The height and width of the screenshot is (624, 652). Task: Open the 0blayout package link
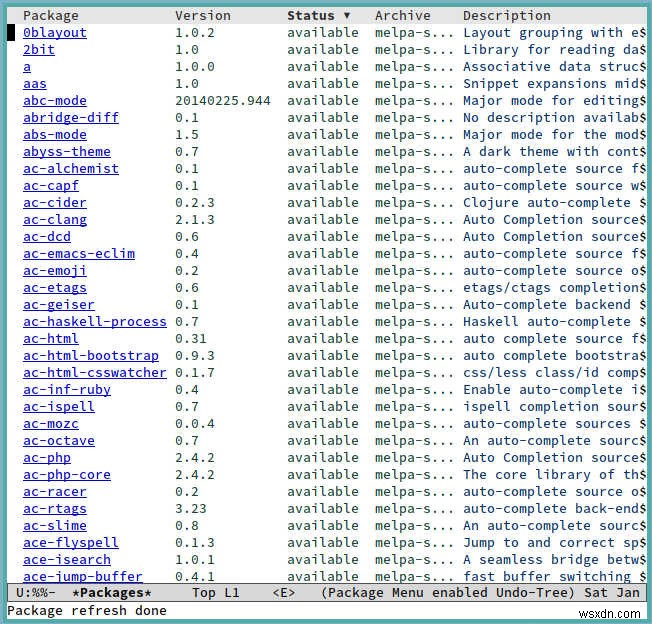click(x=55, y=32)
